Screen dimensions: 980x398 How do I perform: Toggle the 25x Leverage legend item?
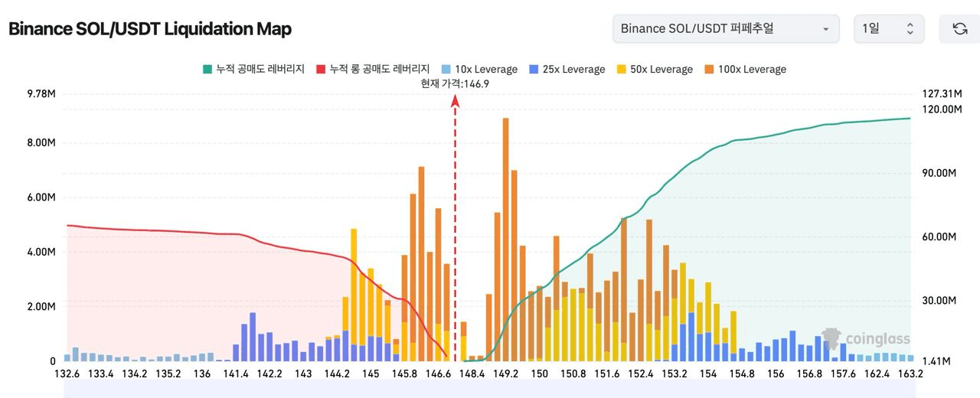(x=567, y=69)
